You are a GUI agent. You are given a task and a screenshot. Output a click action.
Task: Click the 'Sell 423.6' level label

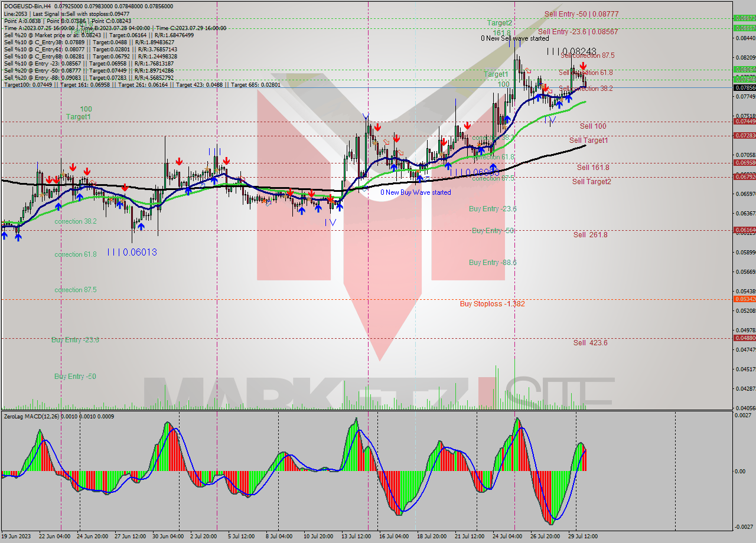point(590,343)
